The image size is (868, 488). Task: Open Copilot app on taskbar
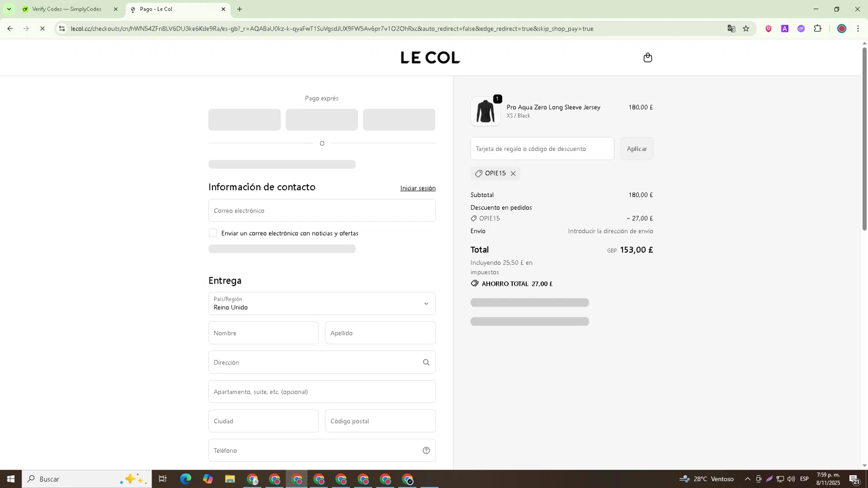pyautogui.click(x=208, y=479)
